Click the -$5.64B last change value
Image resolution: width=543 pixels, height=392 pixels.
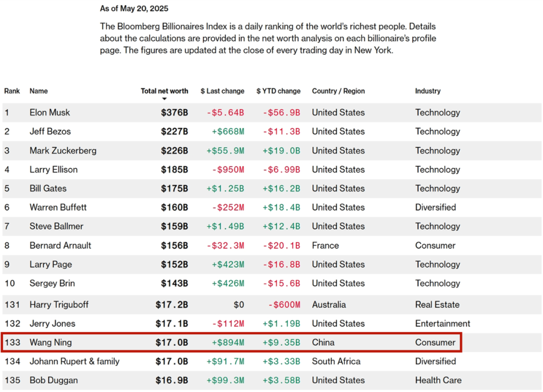pyautogui.click(x=225, y=113)
